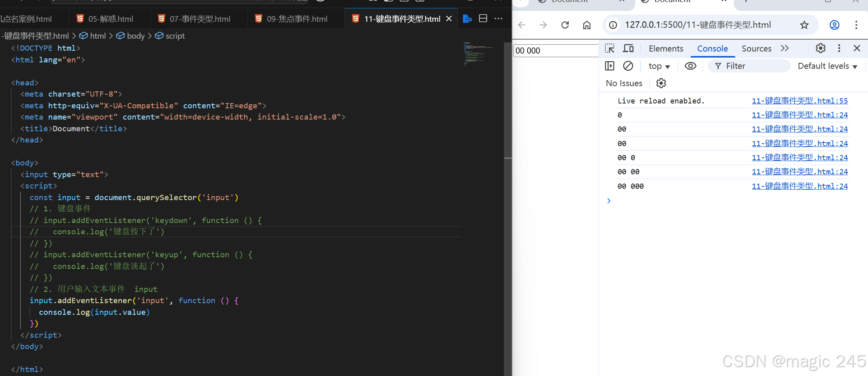868x376 pixels.
Task: Open DevTools settings gear
Action: [820, 48]
